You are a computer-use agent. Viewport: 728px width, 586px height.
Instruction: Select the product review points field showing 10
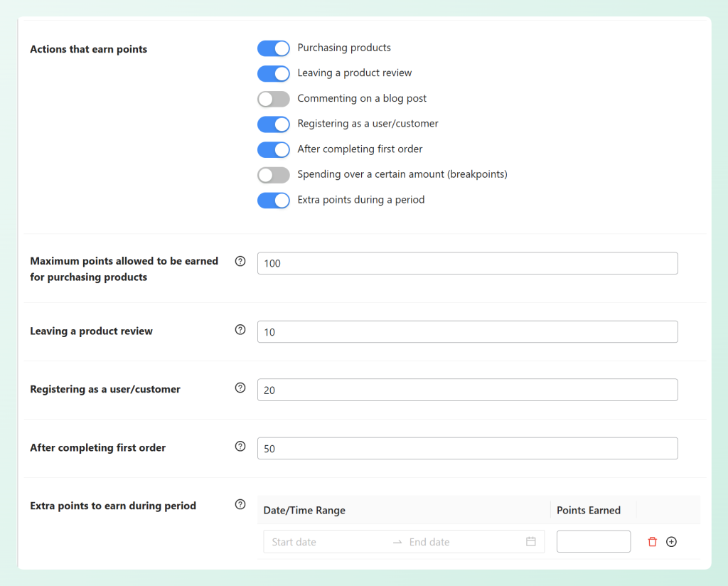tap(467, 331)
